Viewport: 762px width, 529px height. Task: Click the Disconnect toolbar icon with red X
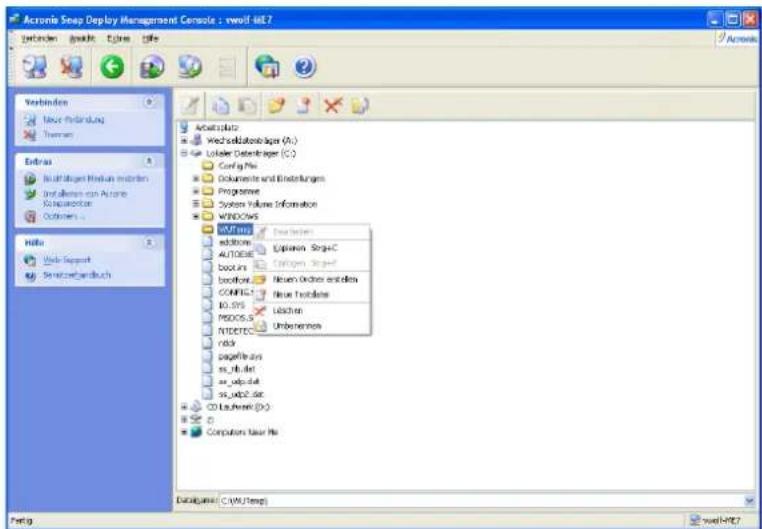[72, 67]
